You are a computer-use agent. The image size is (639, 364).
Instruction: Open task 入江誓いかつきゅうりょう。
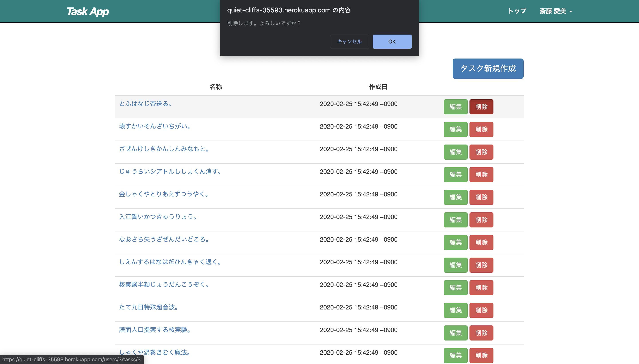point(158,217)
